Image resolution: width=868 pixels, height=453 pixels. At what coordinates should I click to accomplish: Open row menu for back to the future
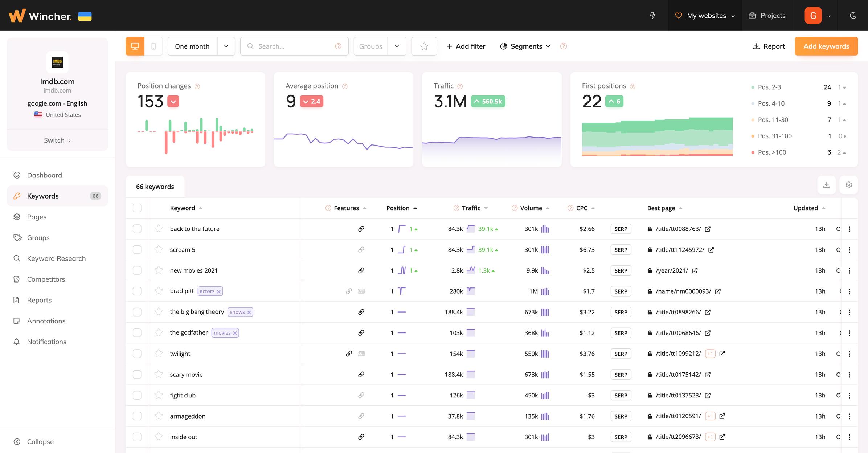point(849,229)
